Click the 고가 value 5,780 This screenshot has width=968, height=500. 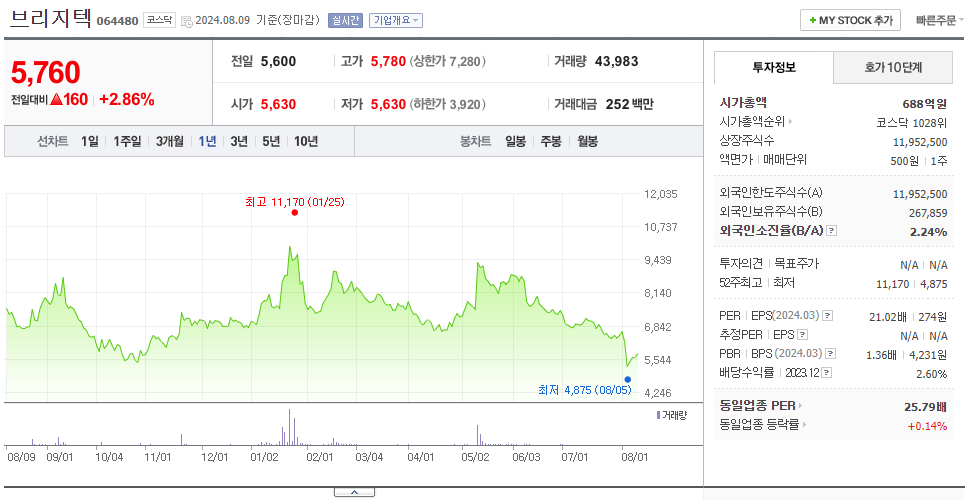(x=388, y=61)
